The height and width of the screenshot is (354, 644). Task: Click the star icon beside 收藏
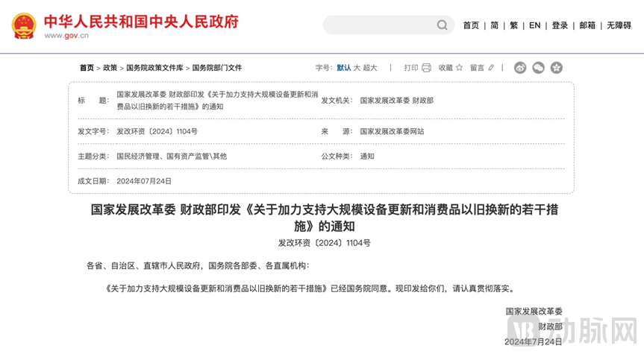click(x=459, y=67)
